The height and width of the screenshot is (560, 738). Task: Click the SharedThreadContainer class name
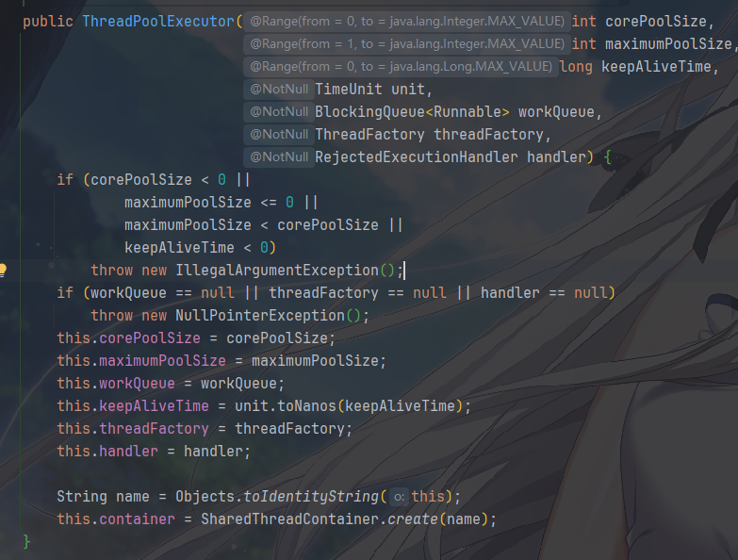289,519
